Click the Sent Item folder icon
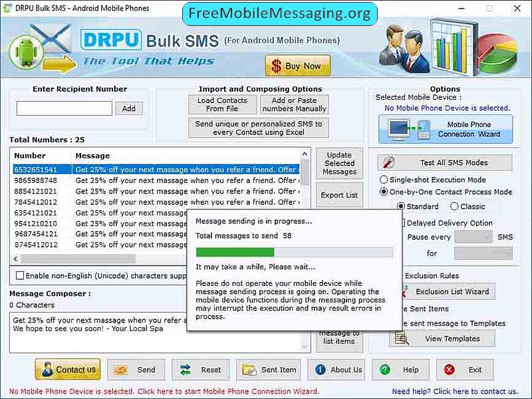This screenshot has height=399, width=532. coord(249,370)
